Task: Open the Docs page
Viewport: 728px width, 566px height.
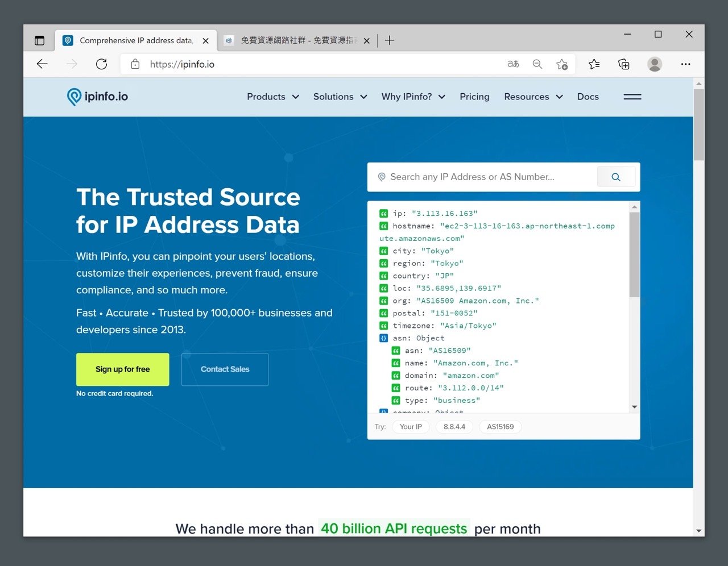Action: click(x=588, y=97)
